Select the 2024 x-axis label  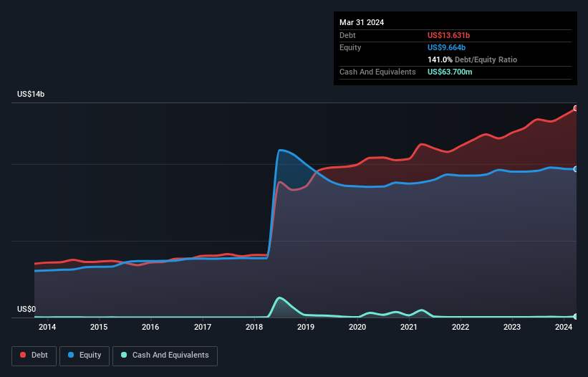(564, 327)
